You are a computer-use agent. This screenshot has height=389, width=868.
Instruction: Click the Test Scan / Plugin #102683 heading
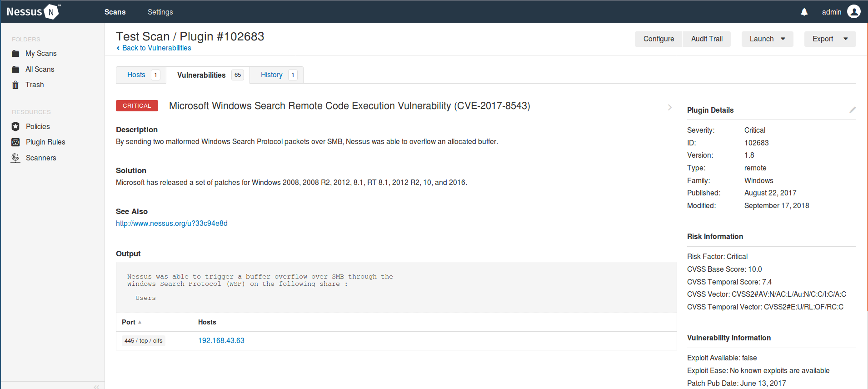[190, 36]
